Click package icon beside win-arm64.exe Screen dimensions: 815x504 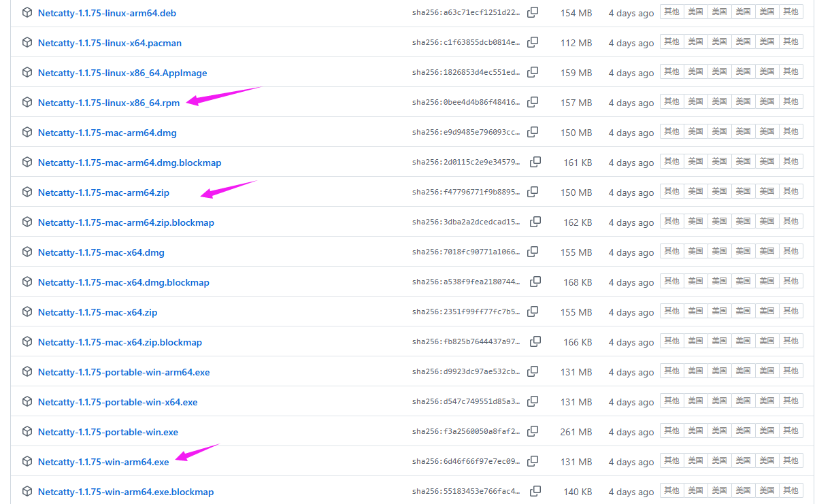pyautogui.click(x=27, y=461)
